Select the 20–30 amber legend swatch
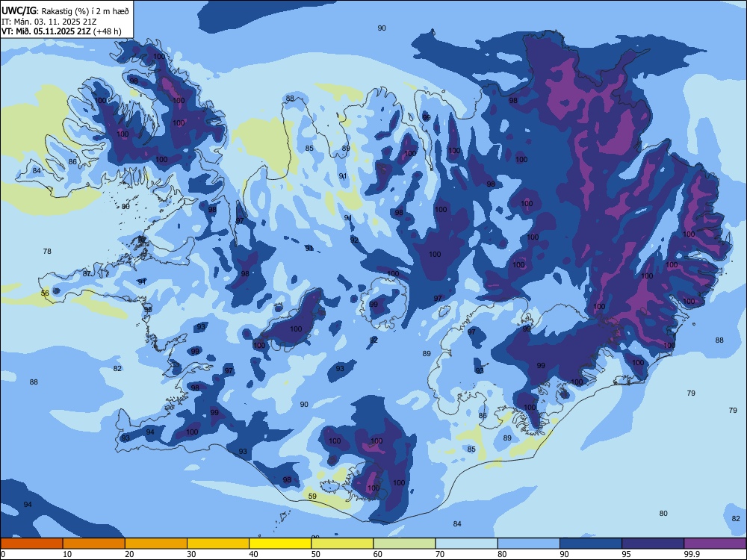Image resolution: width=747 pixels, height=560 pixels. pyautogui.click(x=156, y=544)
